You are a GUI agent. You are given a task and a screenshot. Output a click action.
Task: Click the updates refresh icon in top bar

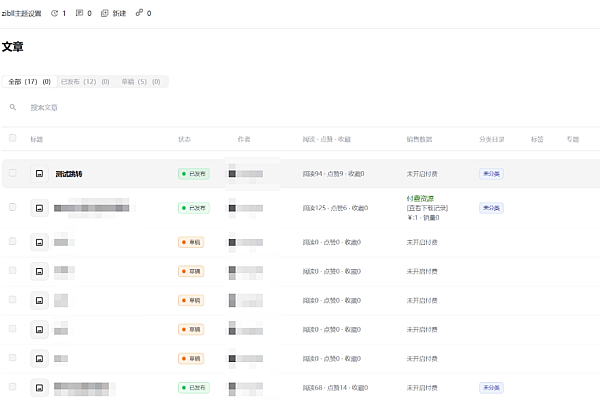[x=54, y=13]
